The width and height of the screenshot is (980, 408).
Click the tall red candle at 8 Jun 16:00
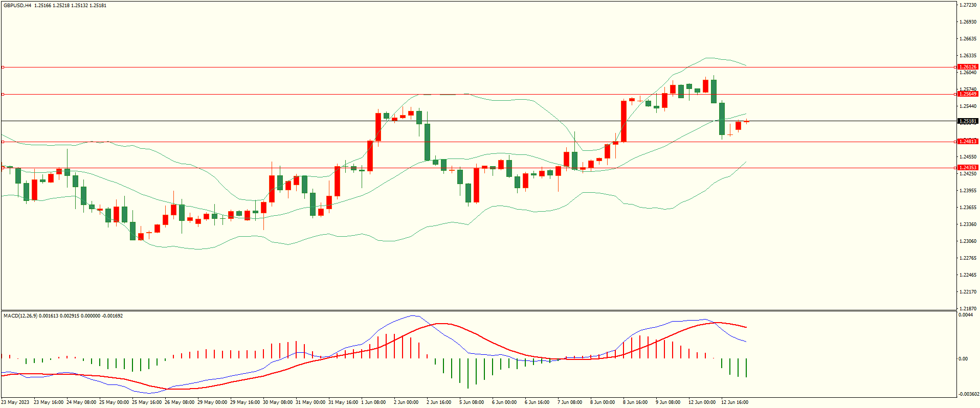tap(623, 121)
